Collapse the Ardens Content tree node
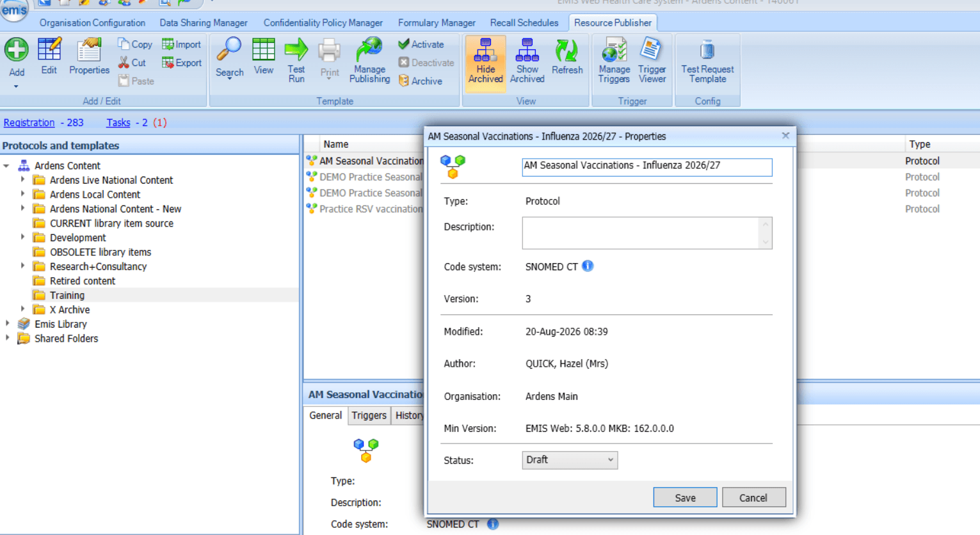980x535 pixels. point(7,165)
